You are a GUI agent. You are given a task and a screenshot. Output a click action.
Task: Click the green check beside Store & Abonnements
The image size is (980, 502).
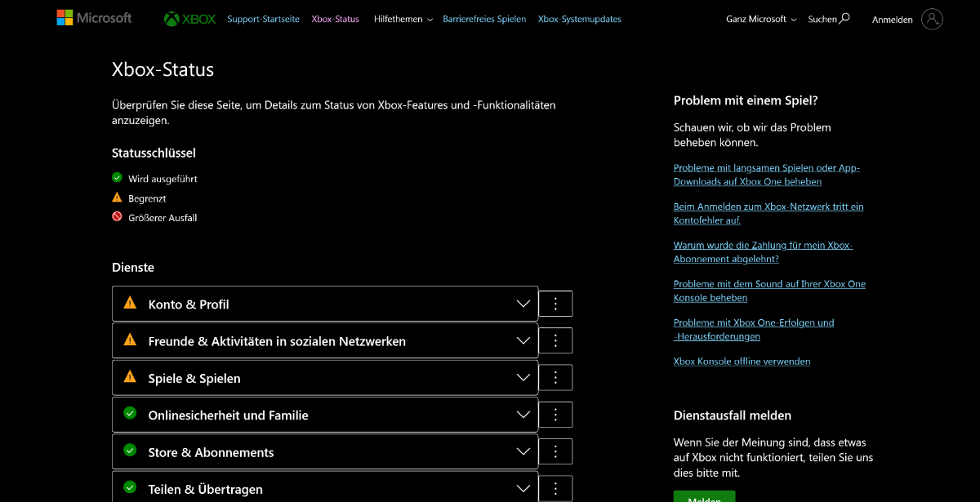point(130,451)
